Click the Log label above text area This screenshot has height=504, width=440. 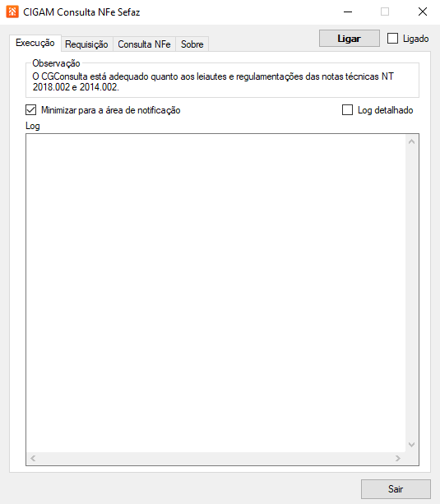click(x=33, y=126)
